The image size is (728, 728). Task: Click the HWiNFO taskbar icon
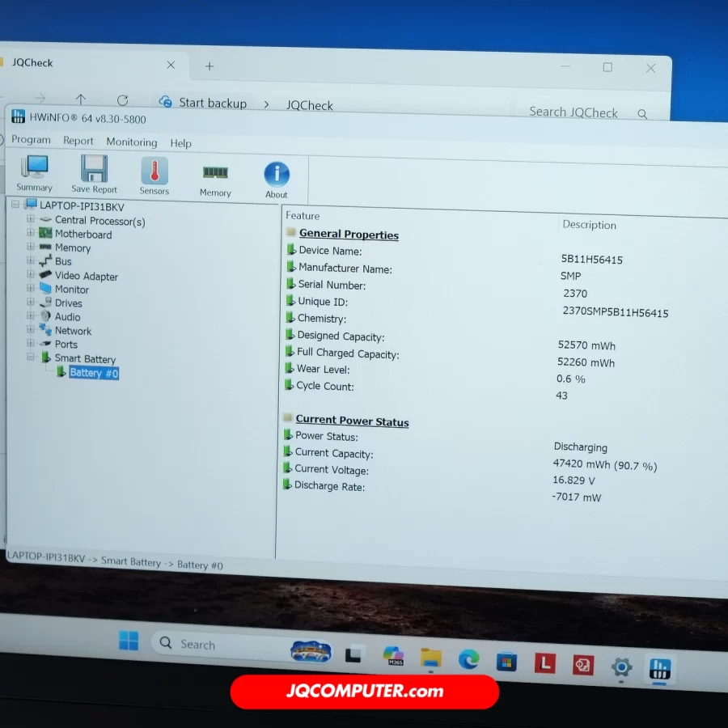tap(659, 669)
